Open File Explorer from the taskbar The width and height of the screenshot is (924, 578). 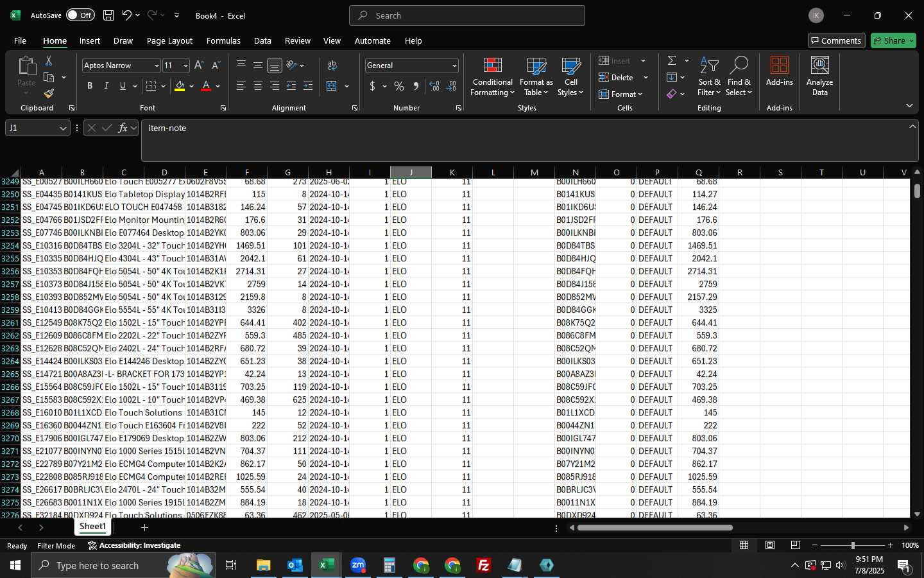tap(264, 565)
